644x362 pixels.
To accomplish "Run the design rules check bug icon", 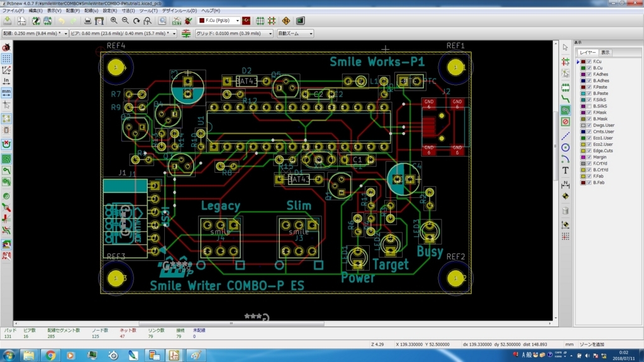I will point(189,21).
